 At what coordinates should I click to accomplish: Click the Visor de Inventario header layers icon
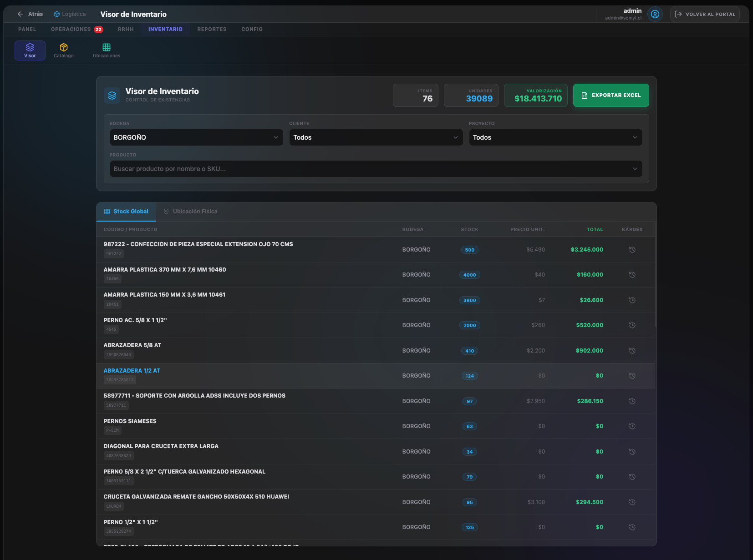[112, 96]
